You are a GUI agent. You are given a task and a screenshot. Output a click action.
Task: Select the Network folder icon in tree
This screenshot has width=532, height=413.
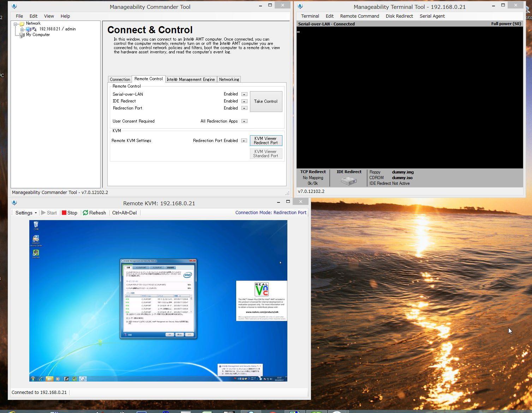point(22,24)
